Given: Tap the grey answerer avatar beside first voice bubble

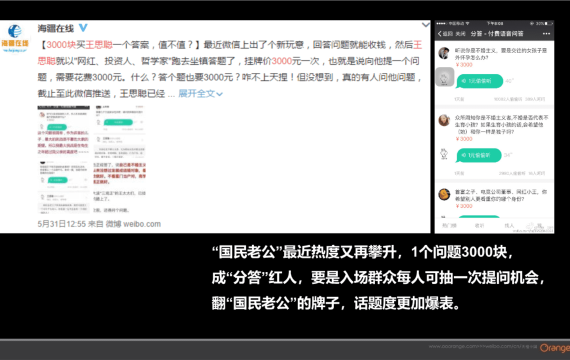Looking at the screenshot, I should [445, 77].
